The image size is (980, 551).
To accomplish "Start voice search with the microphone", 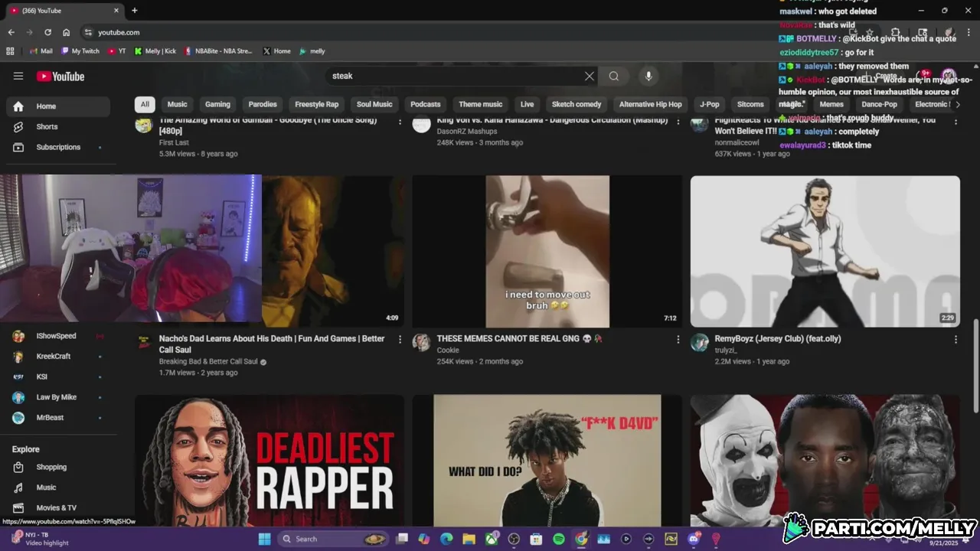I will pos(648,76).
